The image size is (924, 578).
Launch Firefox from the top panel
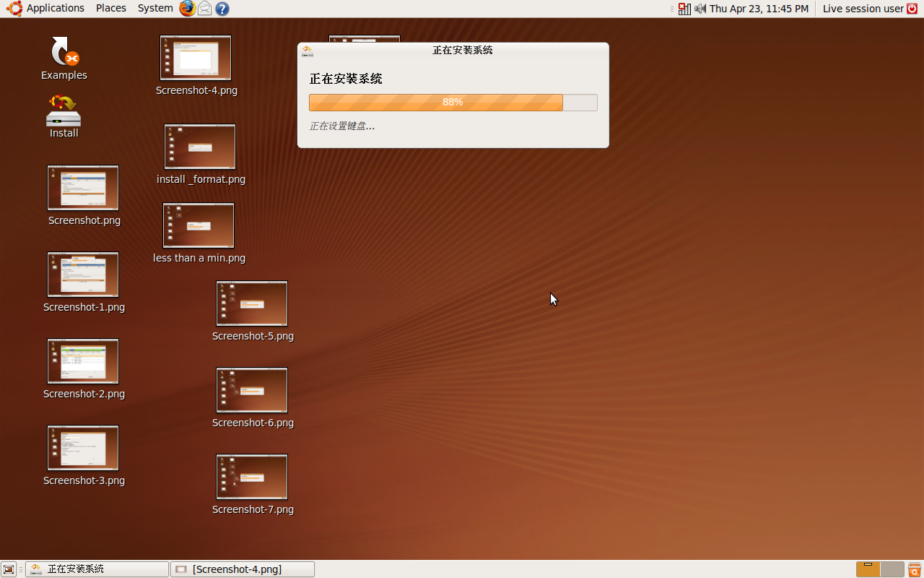point(188,9)
